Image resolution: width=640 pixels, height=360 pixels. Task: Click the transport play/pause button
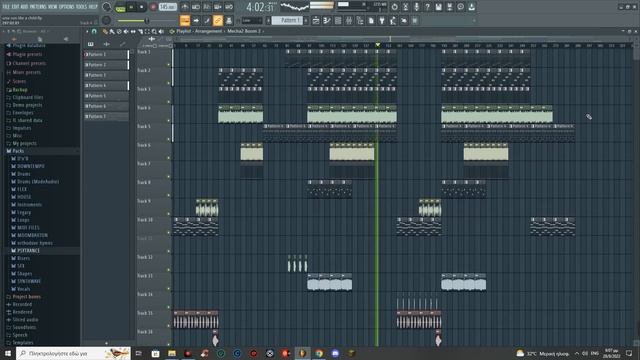(131, 7)
